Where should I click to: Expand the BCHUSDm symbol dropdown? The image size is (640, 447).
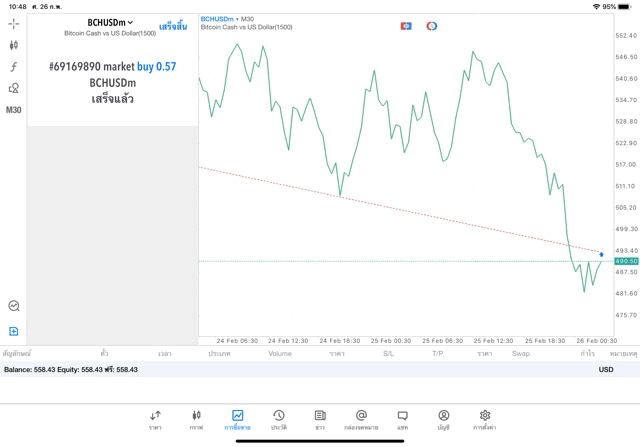pos(110,22)
